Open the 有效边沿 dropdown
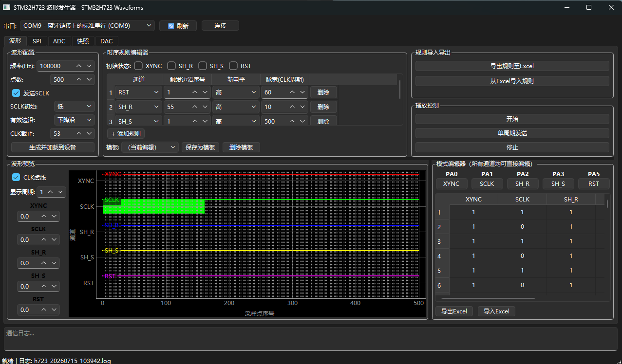Screen dimensions: 622x364 point(75,120)
